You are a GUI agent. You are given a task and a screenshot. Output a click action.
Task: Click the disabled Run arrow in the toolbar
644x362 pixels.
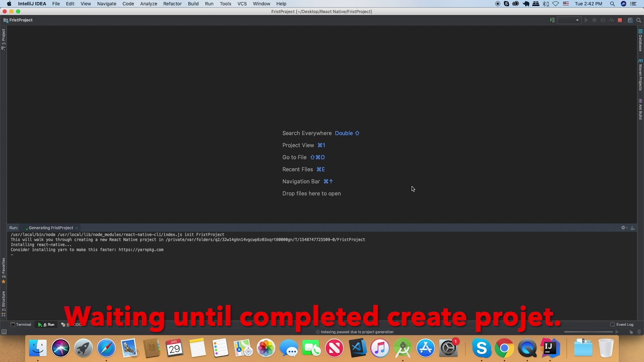pos(586,20)
